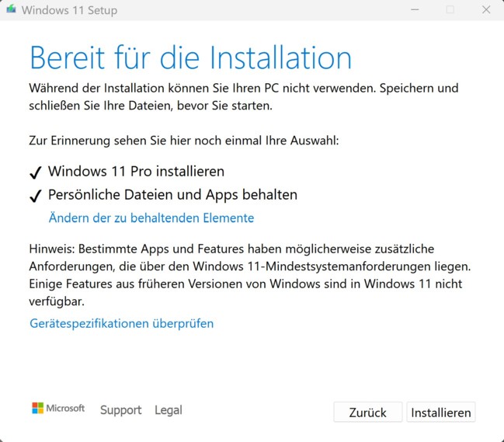Screen dimensions: 504x442
Task: Click the Zur Erinnerung summary line
Action: click(x=184, y=141)
